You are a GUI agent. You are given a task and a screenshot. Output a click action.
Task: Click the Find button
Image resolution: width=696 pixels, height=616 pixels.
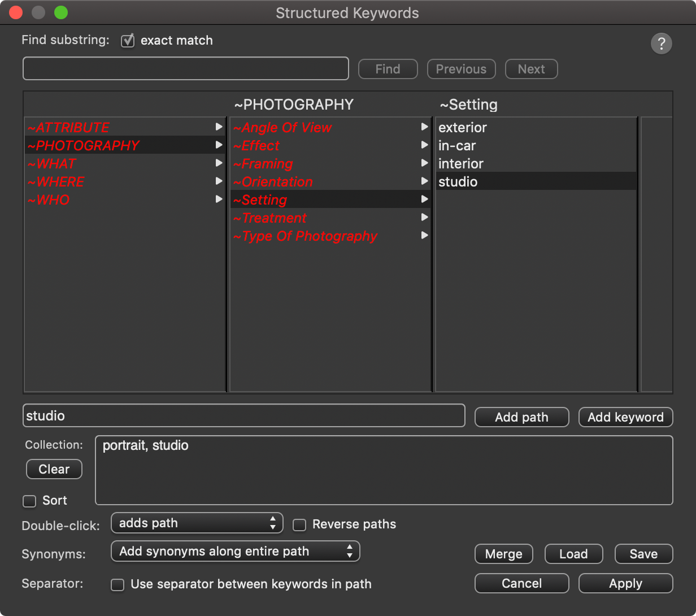point(388,69)
